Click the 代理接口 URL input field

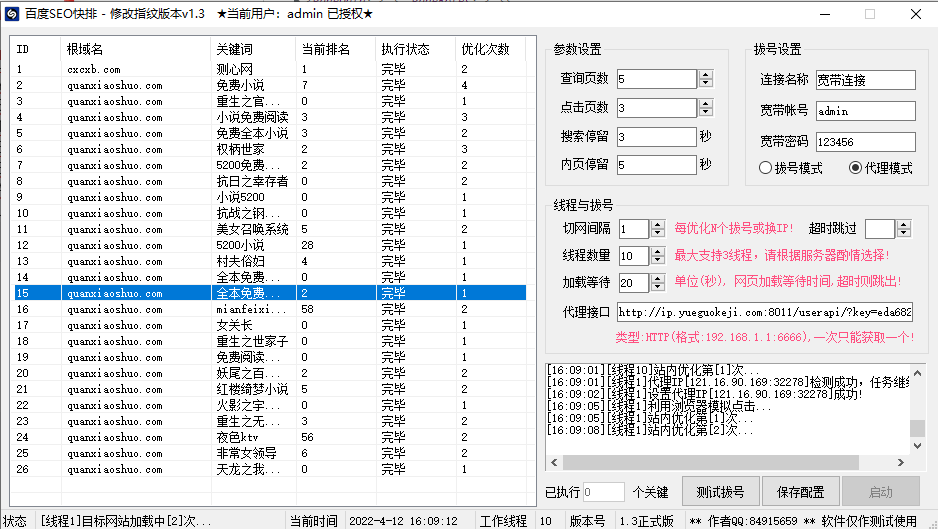click(x=765, y=312)
